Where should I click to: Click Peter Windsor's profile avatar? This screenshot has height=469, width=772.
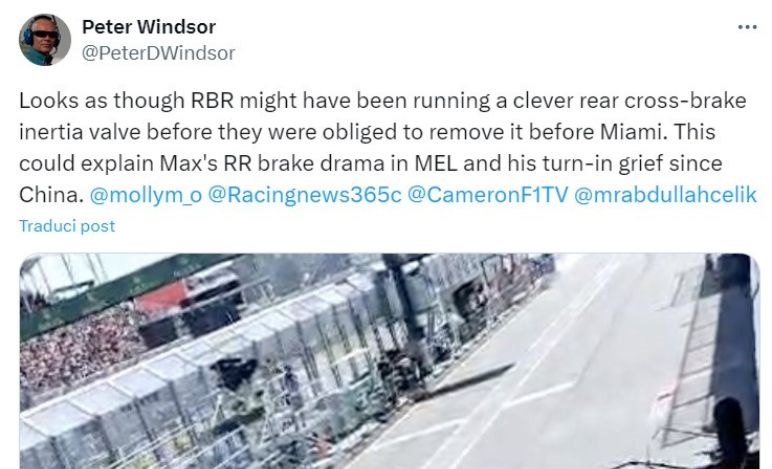point(45,40)
